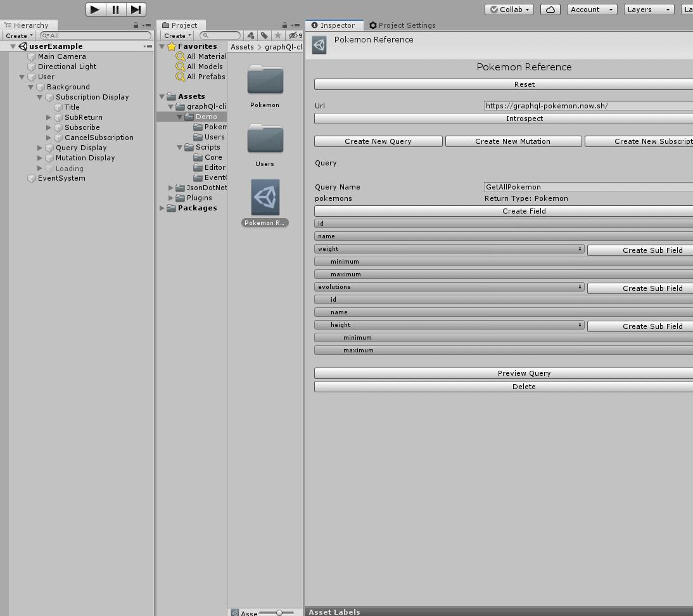
Task: Select the Pokemon folder thumbnail
Action: click(265, 80)
